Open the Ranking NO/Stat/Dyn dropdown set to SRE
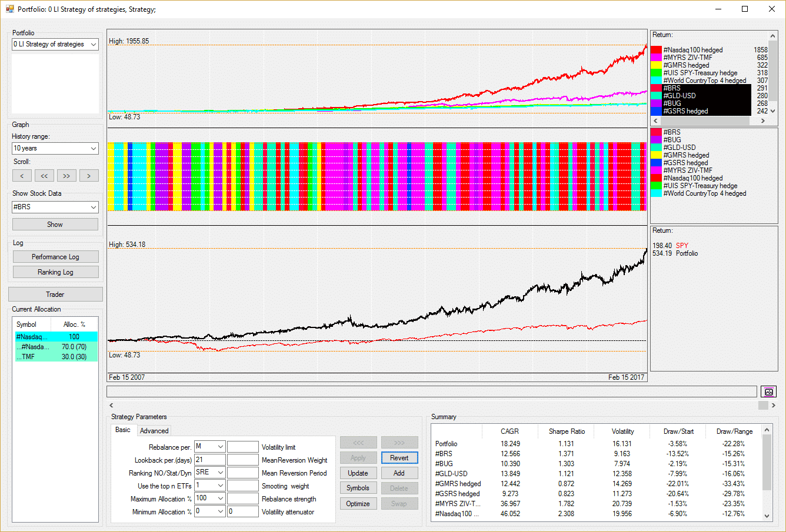 209,473
